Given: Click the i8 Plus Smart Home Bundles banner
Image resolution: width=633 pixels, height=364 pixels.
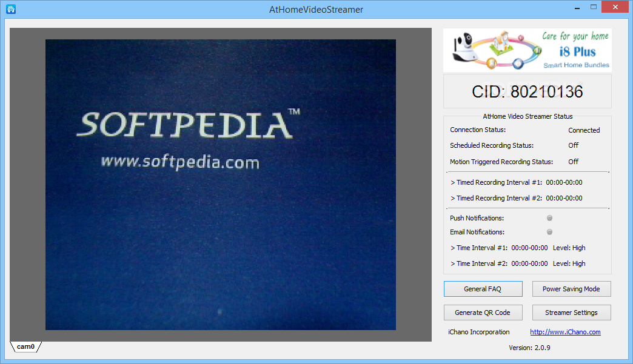Looking at the screenshot, I should (527, 50).
